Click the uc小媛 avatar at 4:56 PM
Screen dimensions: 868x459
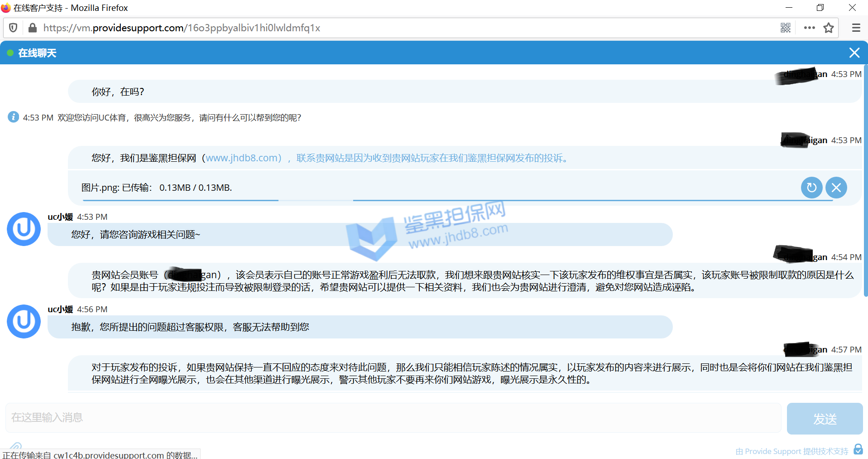point(24,322)
